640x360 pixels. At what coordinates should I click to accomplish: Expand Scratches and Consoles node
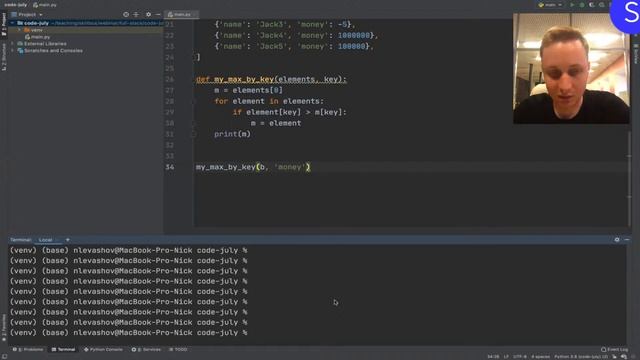click(x=12, y=51)
